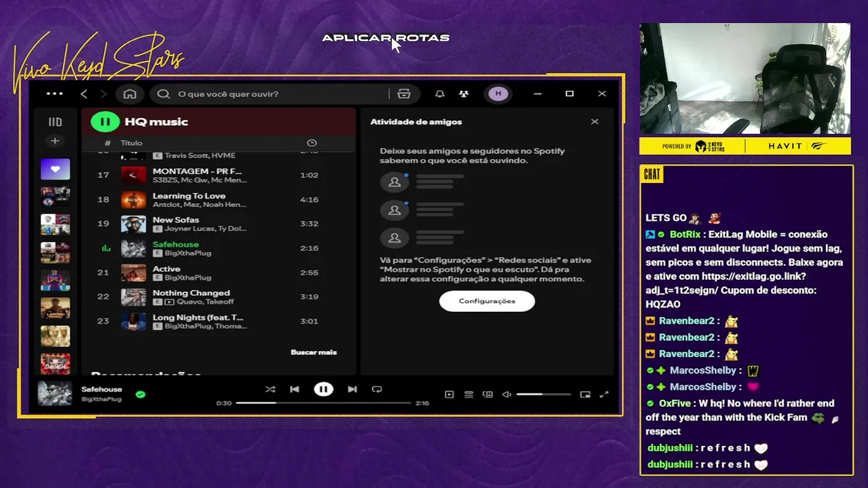This screenshot has height=488, width=868.
Task: Open the Browse icon in search bar
Action: click(x=404, y=94)
